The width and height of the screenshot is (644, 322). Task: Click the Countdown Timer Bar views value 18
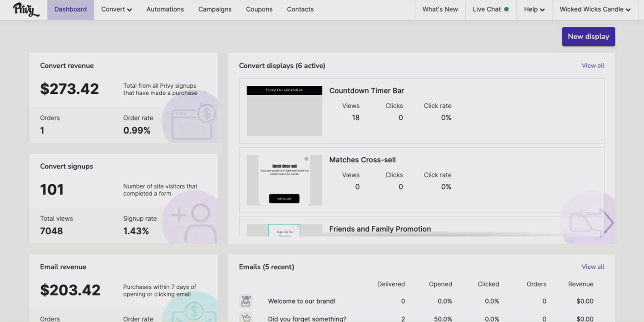coord(356,118)
